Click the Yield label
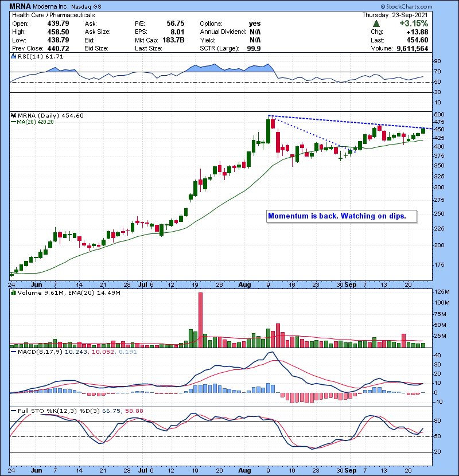The height and width of the screenshot is (476, 459). click(x=208, y=40)
